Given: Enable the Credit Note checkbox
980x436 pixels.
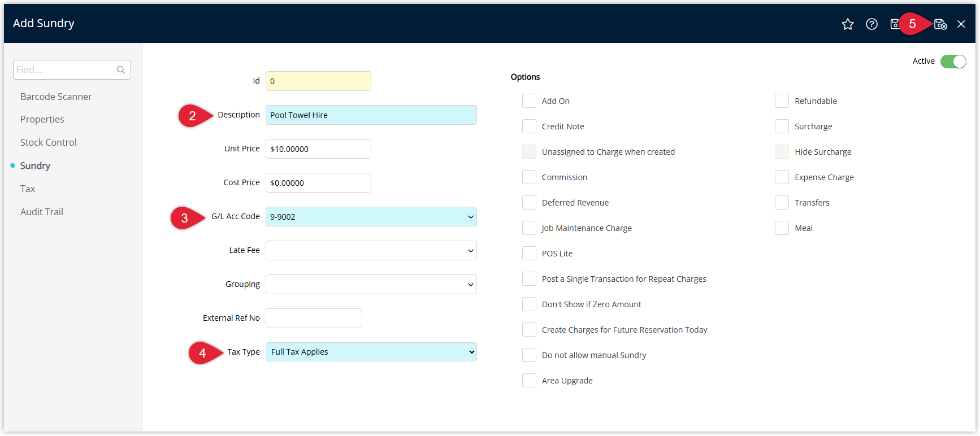Looking at the screenshot, I should (x=530, y=127).
